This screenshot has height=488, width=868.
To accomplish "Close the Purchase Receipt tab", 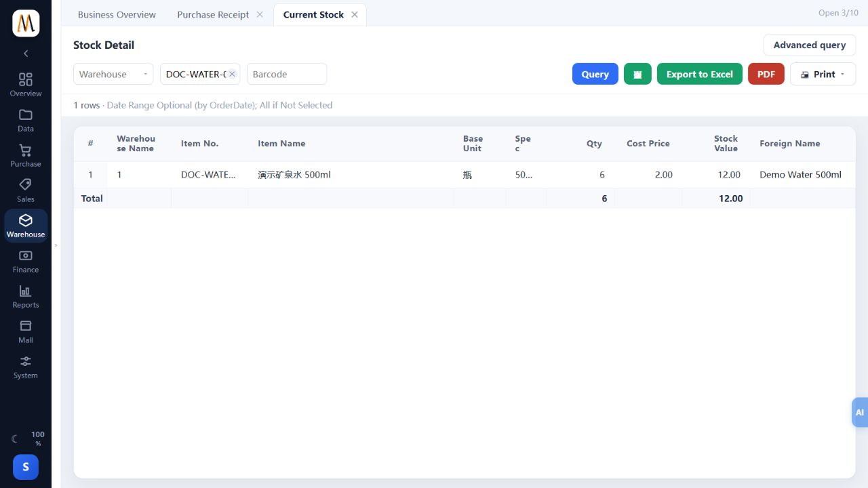I will point(260,14).
